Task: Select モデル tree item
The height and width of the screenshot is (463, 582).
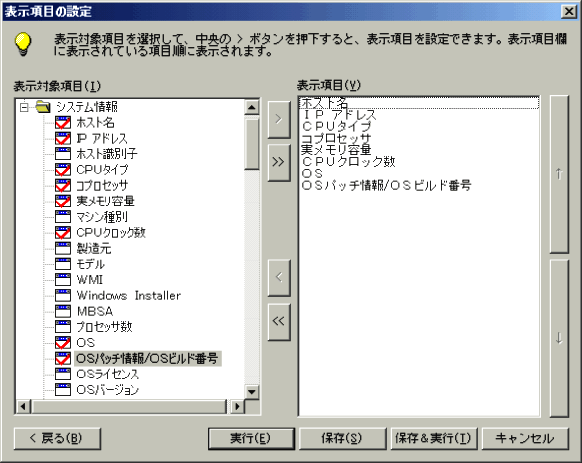Action: coord(91,264)
